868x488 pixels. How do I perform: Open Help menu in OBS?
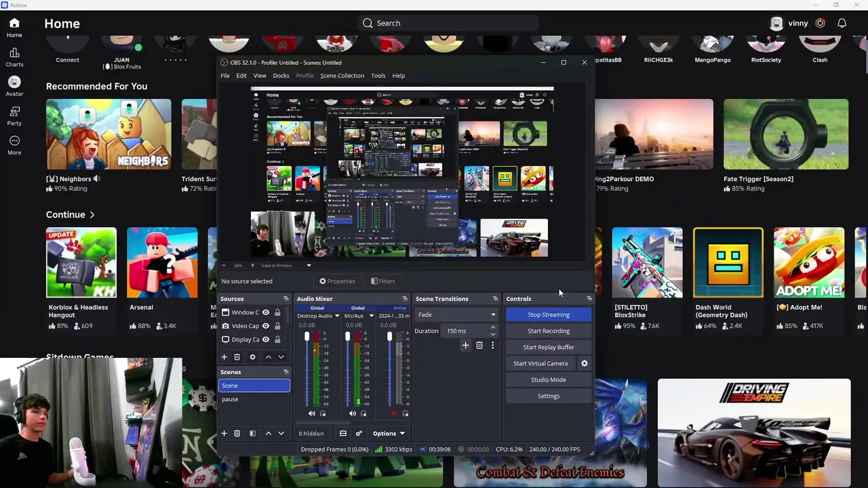coord(399,76)
